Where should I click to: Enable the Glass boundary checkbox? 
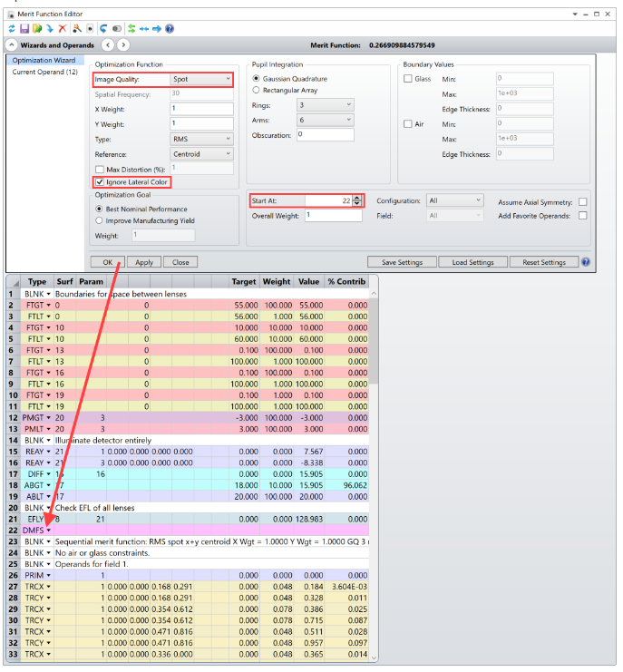[x=408, y=80]
